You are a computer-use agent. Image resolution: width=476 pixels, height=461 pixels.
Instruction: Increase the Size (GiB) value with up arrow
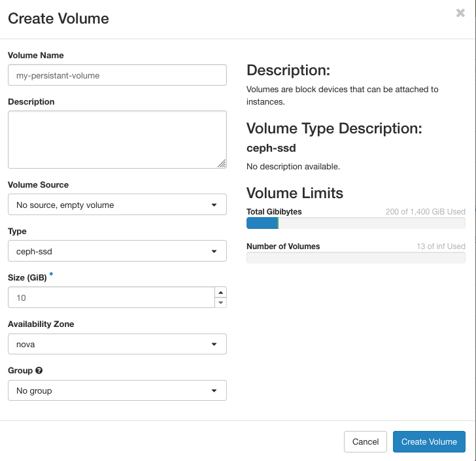coord(221,292)
